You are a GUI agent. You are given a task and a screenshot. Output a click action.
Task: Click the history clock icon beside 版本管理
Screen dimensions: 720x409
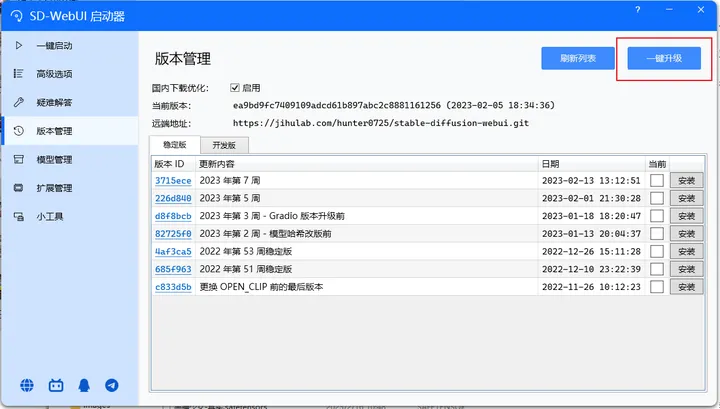(x=18, y=131)
